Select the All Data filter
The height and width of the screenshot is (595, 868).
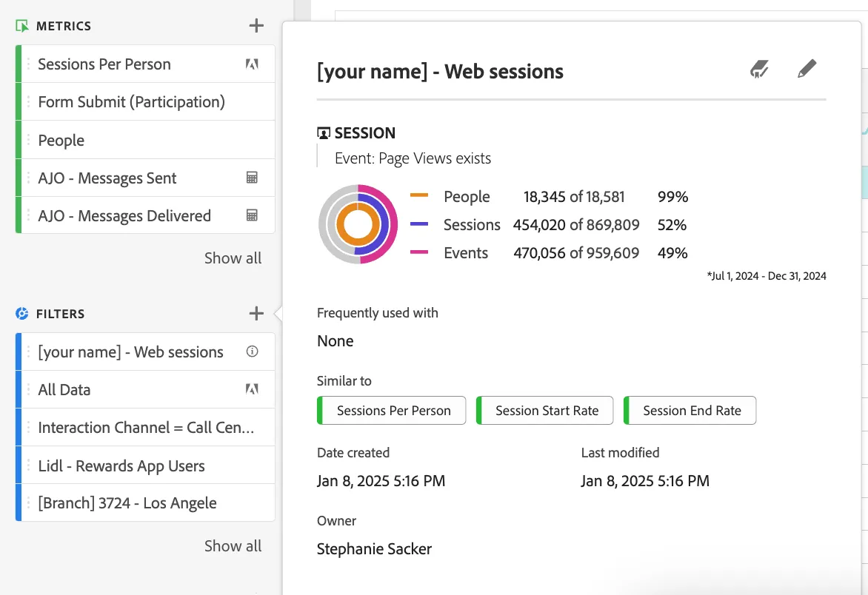pyautogui.click(x=146, y=390)
